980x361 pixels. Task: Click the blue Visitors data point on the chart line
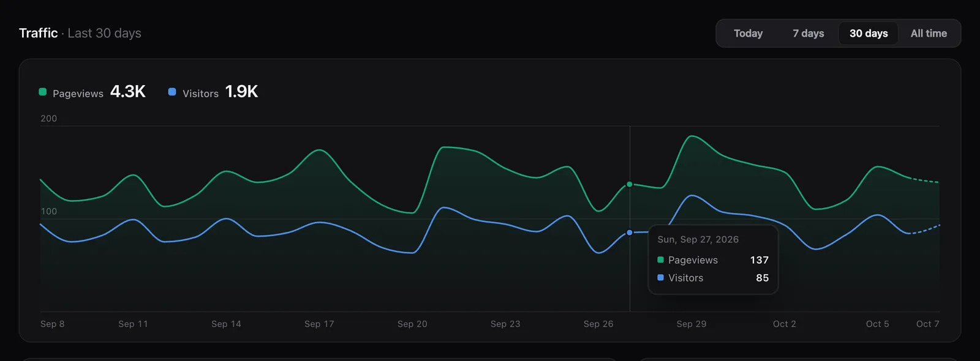630,233
